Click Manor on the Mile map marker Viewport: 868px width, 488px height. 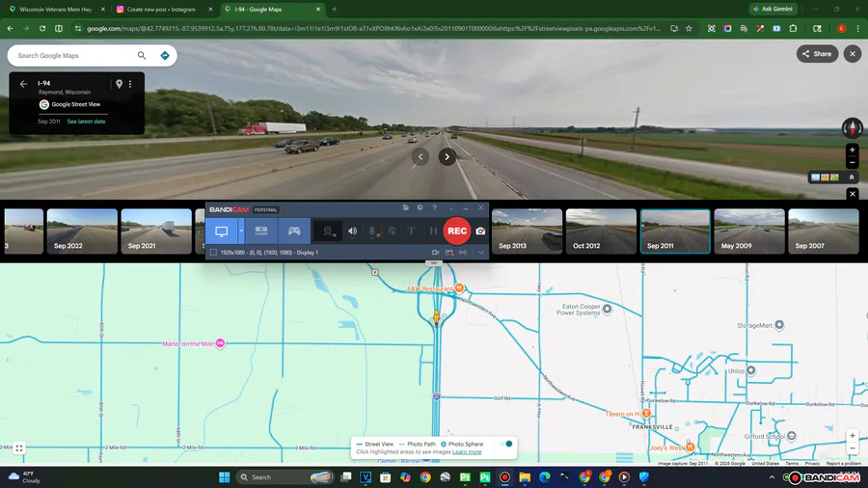click(x=220, y=343)
